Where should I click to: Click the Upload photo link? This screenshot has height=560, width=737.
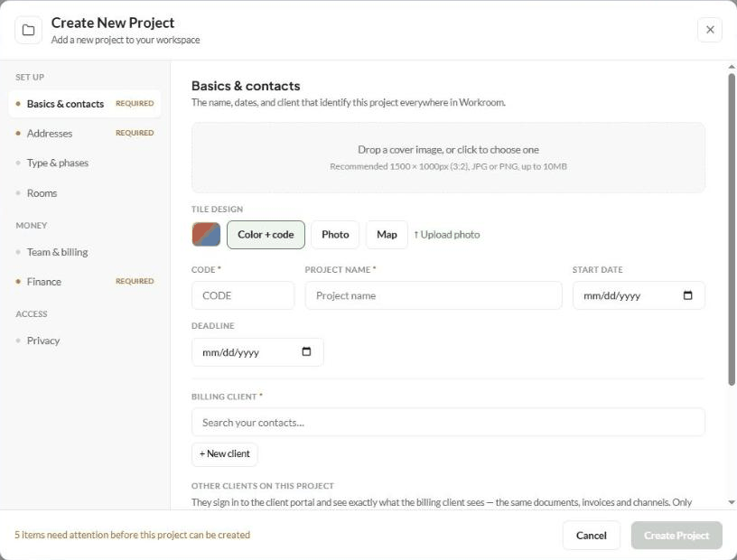(x=446, y=235)
